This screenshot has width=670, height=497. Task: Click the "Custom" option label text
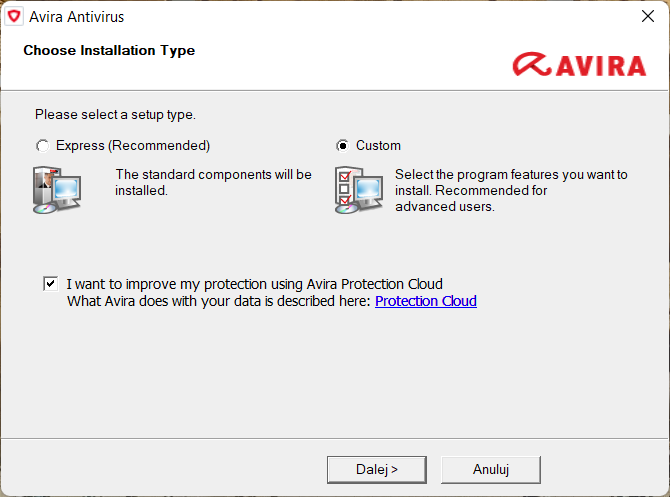[x=378, y=146]
